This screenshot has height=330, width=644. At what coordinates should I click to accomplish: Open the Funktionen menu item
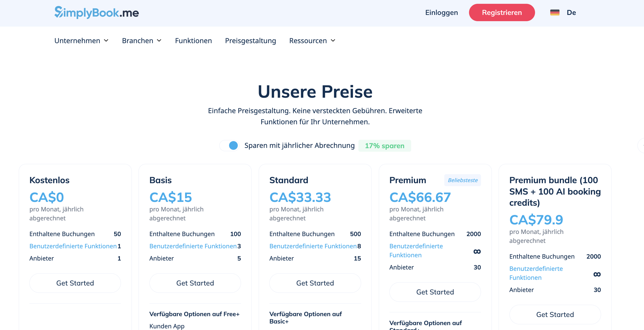click(x=193, y=41)
